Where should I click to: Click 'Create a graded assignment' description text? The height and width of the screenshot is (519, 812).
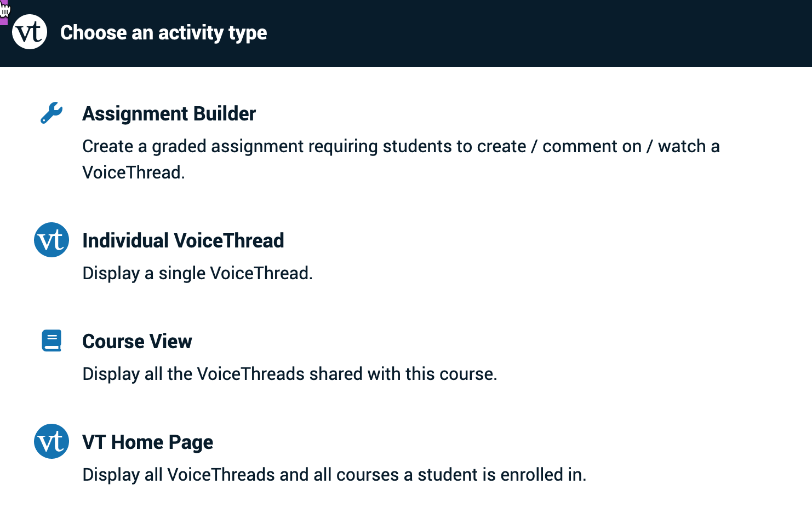point(230,147)
